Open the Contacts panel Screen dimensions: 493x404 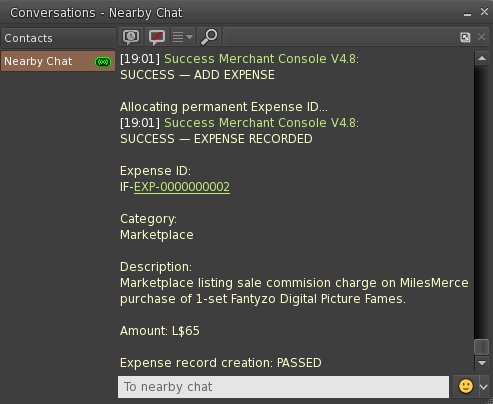pyautogui.click(x=58, y=38)
